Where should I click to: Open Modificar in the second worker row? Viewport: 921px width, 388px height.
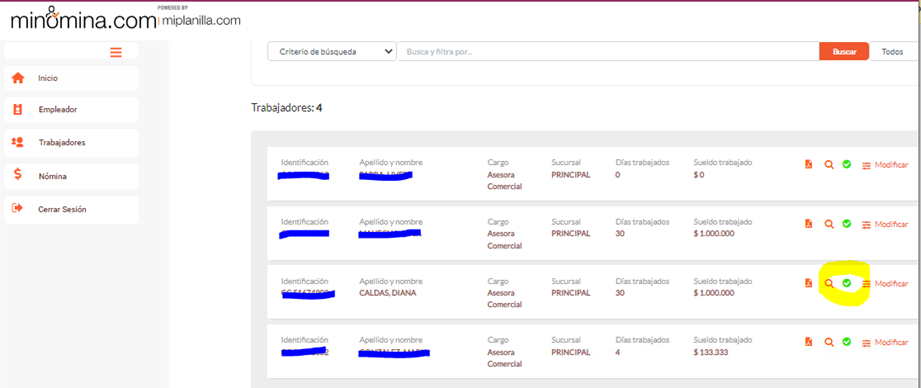pyautogui.click(x=885, y=225)
